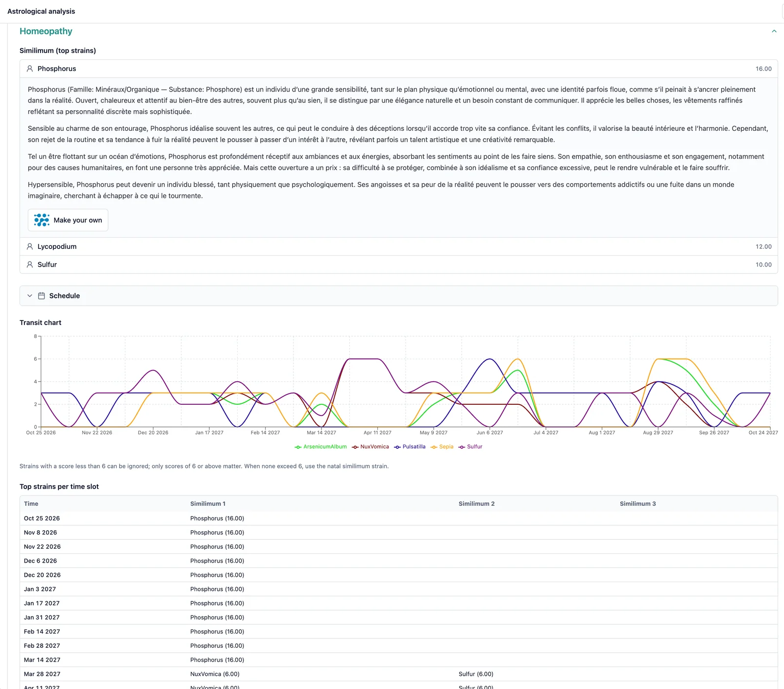The width and height of the screenshot is (784, 689).
Task: Click the Homeopathy section title
Action: [46, 31]
